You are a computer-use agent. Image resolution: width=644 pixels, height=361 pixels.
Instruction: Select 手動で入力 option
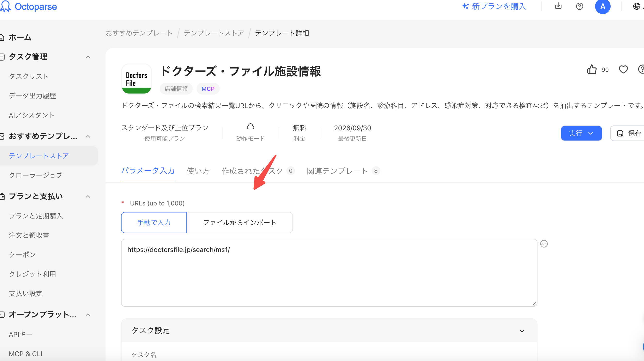[x=154, y=222]
